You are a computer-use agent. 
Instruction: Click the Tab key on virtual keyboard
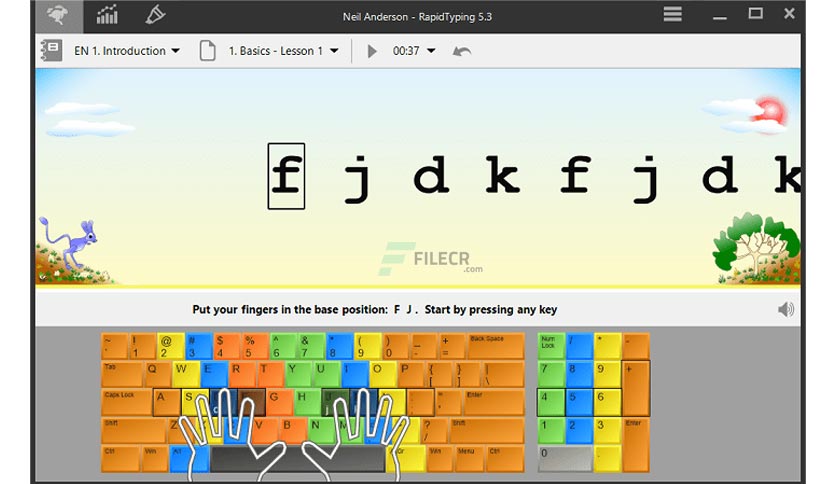122,374
